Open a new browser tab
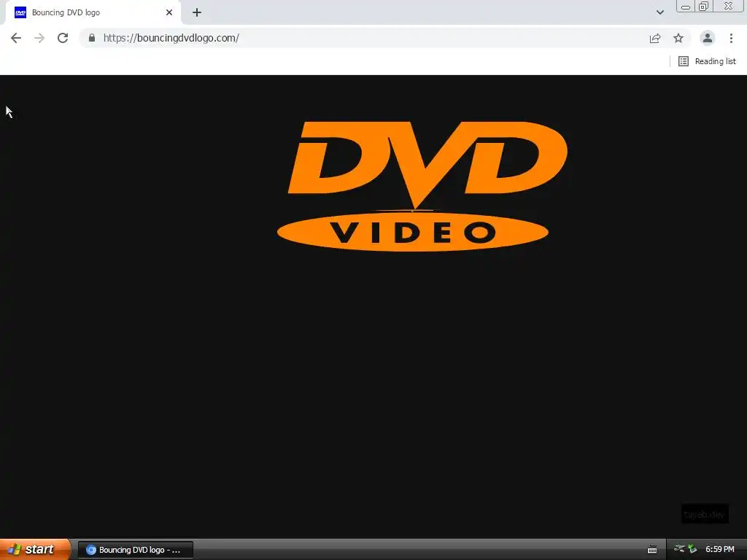 pyautogui.click(x=197, y=12)
